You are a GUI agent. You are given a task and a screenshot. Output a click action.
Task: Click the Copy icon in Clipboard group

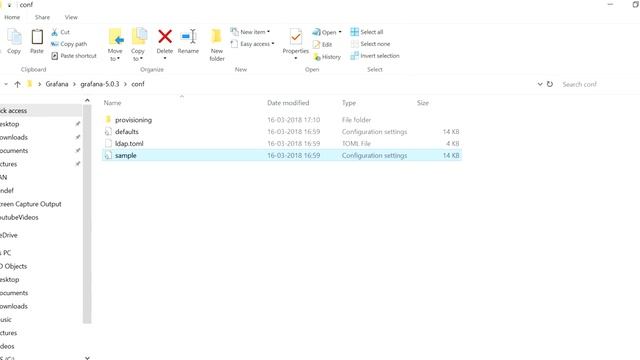[14, 37]
